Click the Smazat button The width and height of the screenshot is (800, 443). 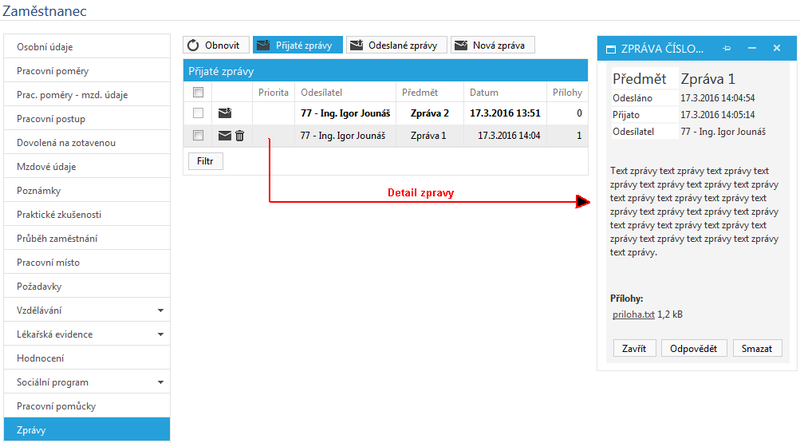tap(757, 349)
